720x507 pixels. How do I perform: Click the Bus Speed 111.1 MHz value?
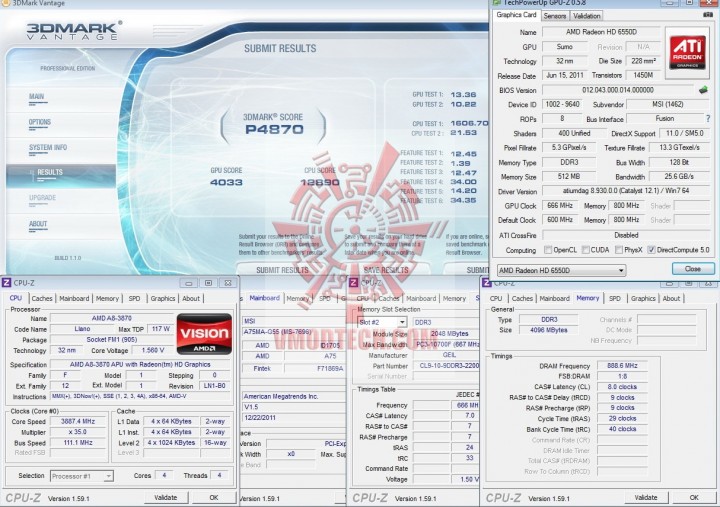pos(78,442)
